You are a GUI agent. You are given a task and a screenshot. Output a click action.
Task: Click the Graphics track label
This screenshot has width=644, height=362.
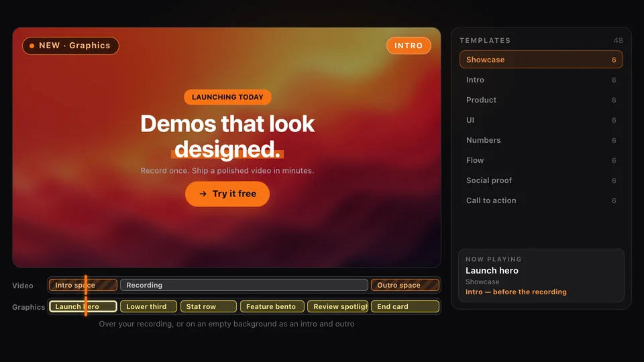click(28, 307)
